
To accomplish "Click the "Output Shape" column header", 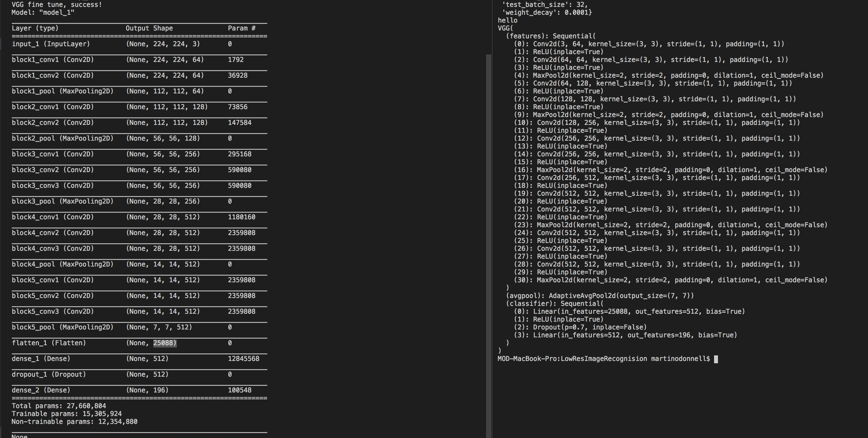I will (x=149, y=28).
